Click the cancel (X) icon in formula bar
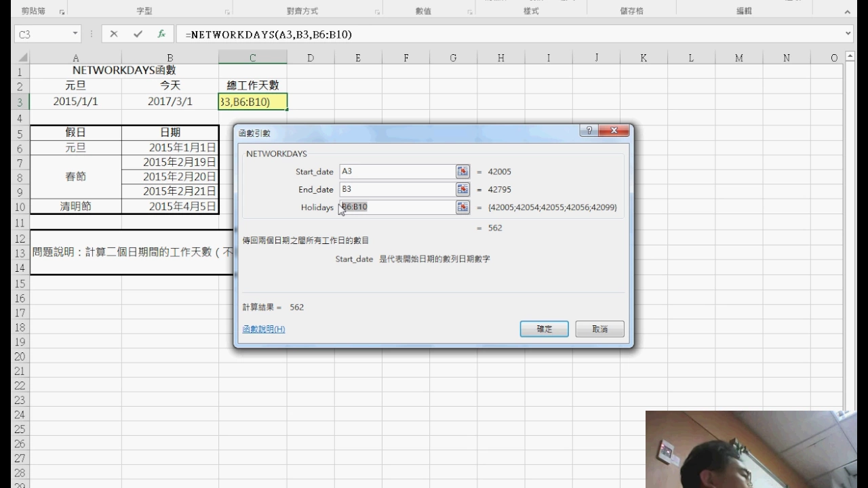Screen dimensions: 868x488 (x=113, y=34)
